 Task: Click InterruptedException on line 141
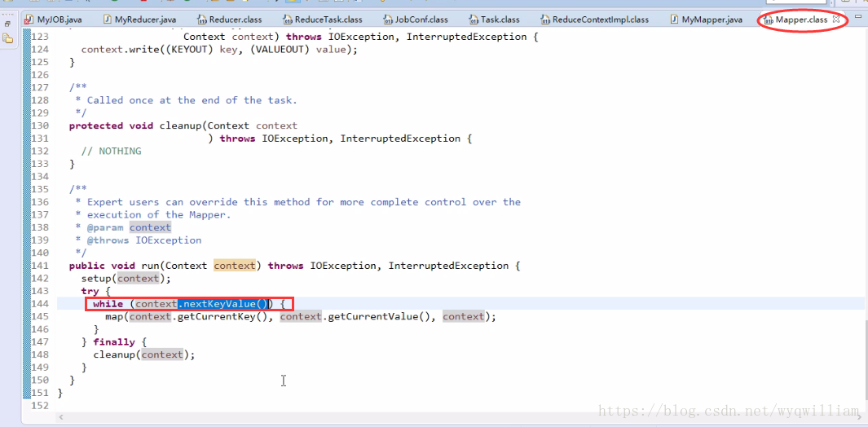click(x=448, y=266)
